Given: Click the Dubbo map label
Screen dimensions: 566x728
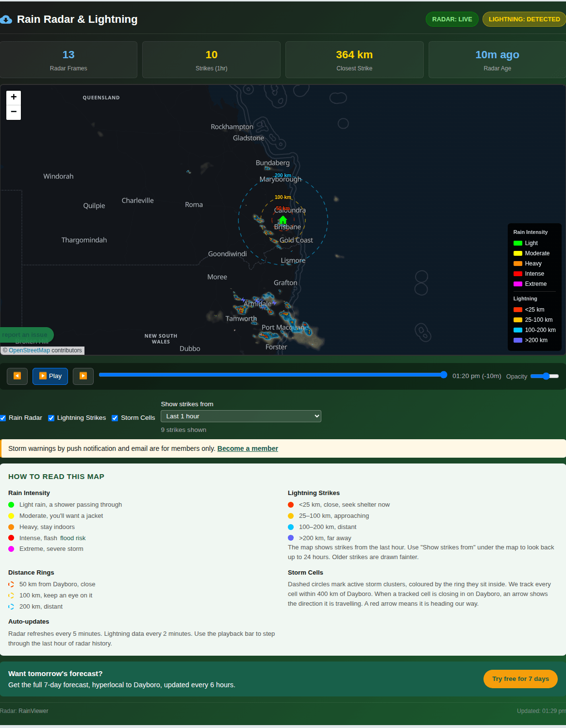Looking at the screenshot, I should click(x=190, y=348).
